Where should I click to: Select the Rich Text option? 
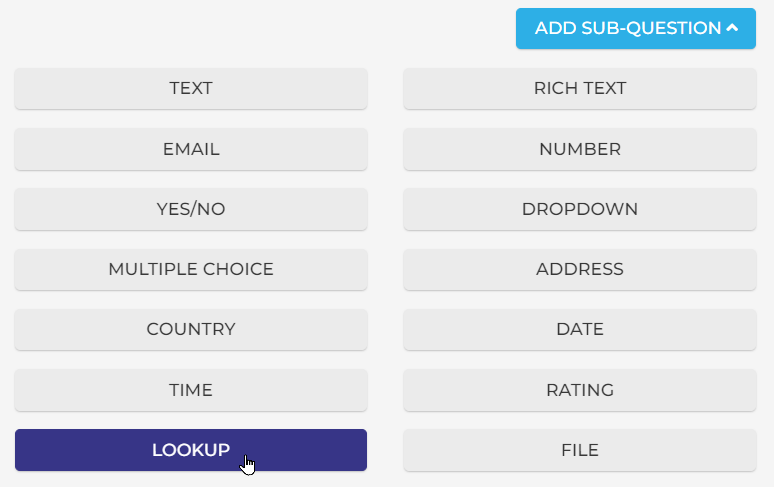pyautogui.click(x=580, y=88)
